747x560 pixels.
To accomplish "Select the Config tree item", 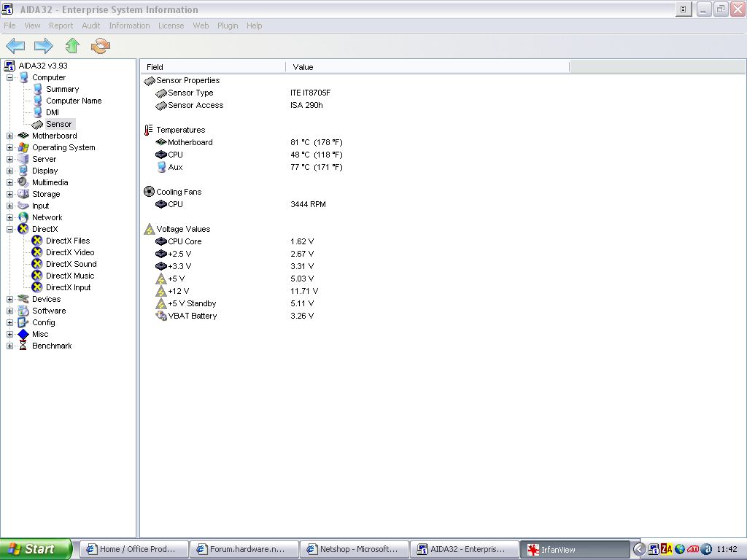I will pyautogui.click(x=43, y=322).
